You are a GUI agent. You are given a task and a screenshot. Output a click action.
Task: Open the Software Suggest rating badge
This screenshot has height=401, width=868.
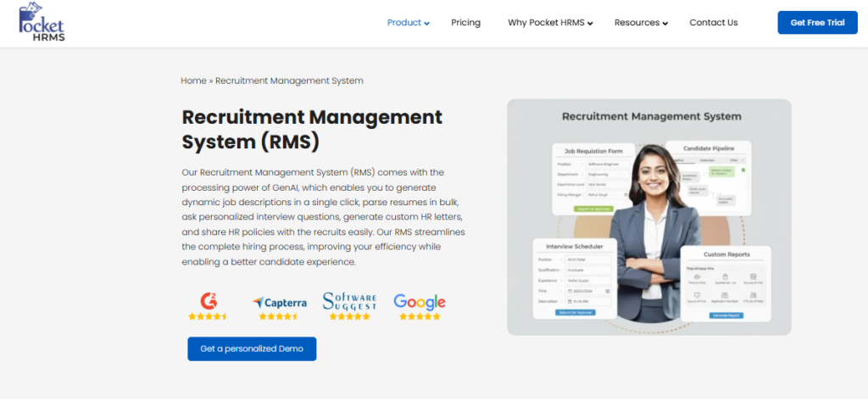click(x=349, y=306)
